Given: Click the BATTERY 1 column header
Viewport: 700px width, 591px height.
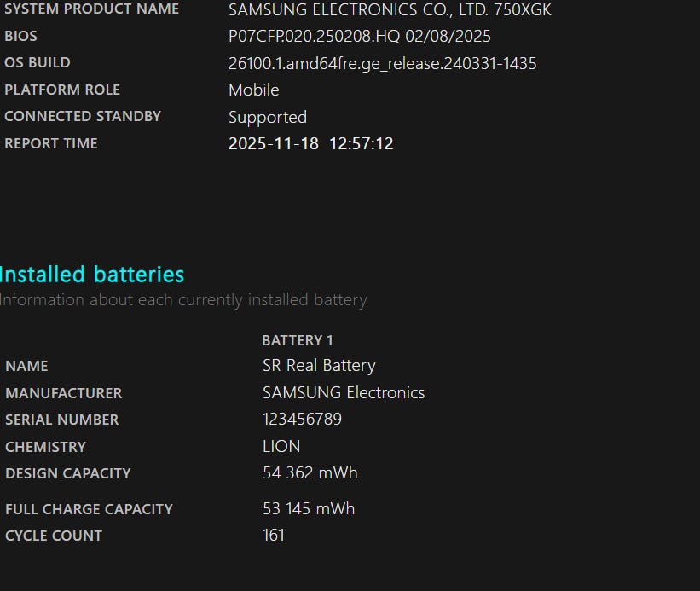Looking at the screenshot, I should [x=298, y=340].
